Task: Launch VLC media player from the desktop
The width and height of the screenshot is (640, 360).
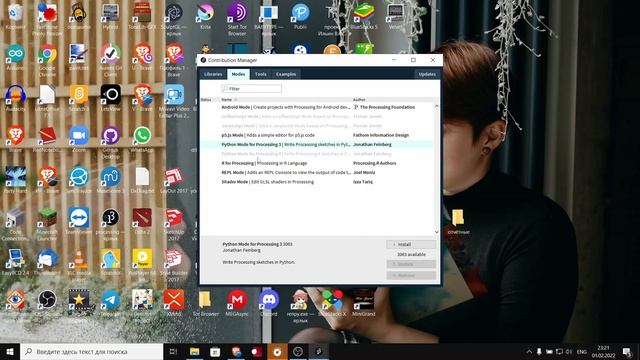Action: [x=79, y=264]
